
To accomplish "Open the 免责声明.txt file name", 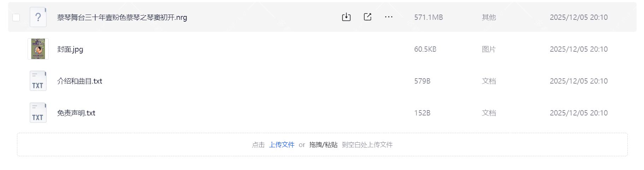I will tap(76, 113).
